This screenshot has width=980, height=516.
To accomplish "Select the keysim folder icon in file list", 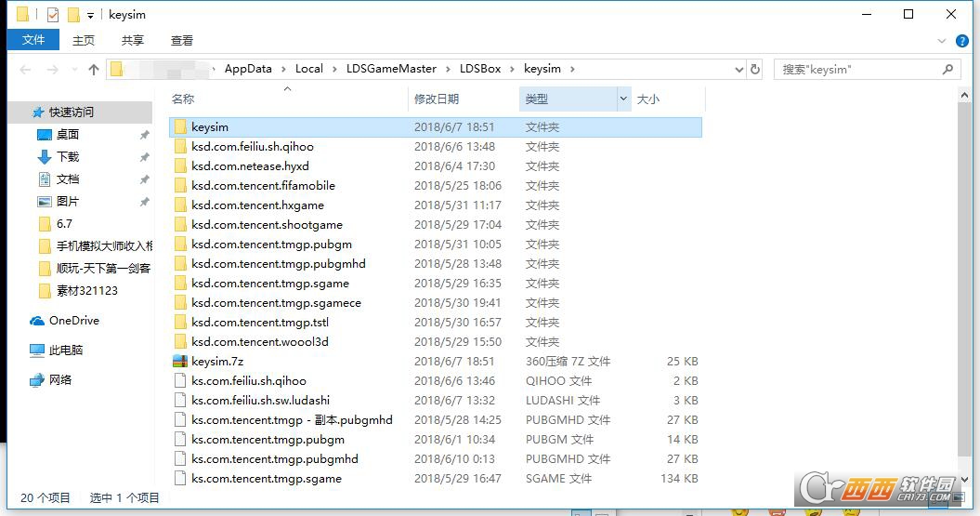I will click(x=180, y=127).
